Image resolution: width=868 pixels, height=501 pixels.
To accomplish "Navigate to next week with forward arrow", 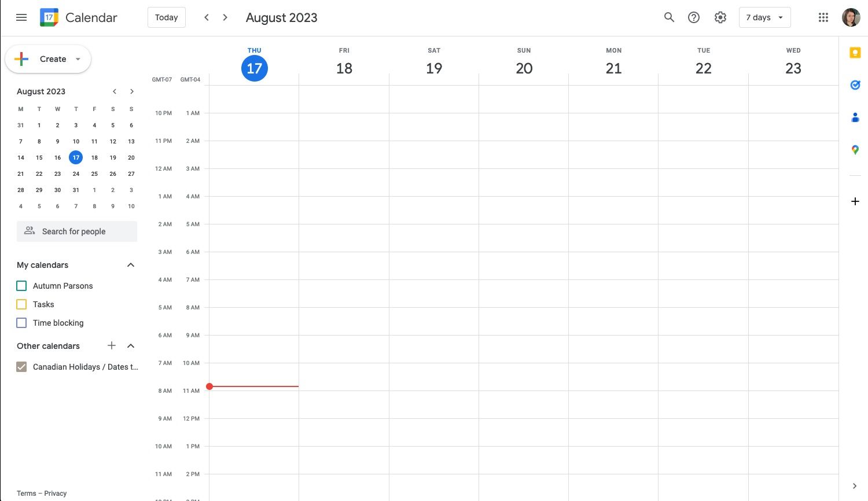I will tap(225, 17).
